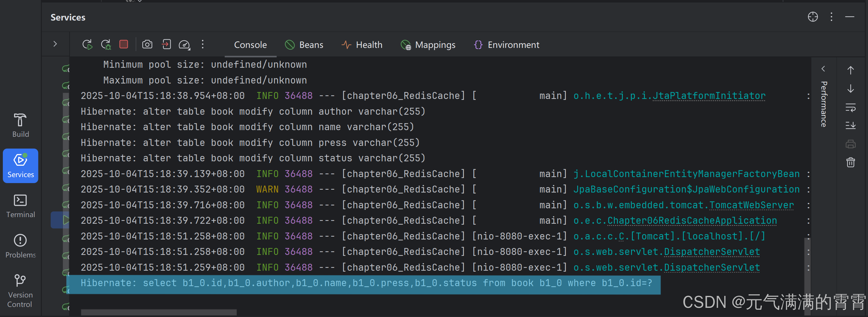Click the horizontal console scrollbar
Screen dimensions: 868x317
(x=159, y=313)
